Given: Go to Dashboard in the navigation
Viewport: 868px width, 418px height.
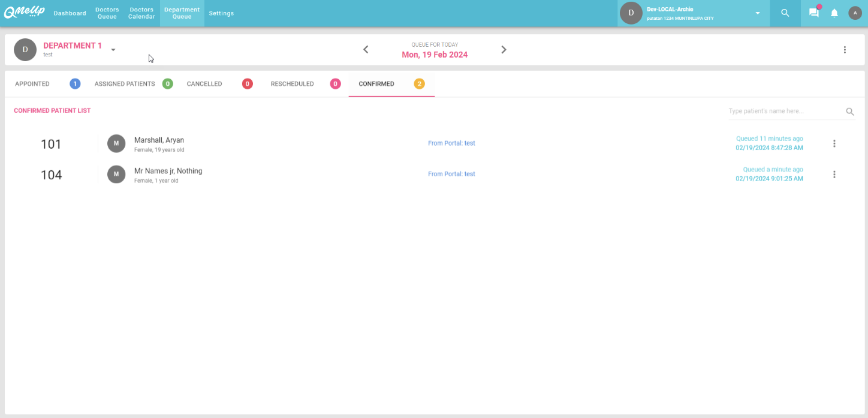Looking at the screenshot, I should point(70,13).
